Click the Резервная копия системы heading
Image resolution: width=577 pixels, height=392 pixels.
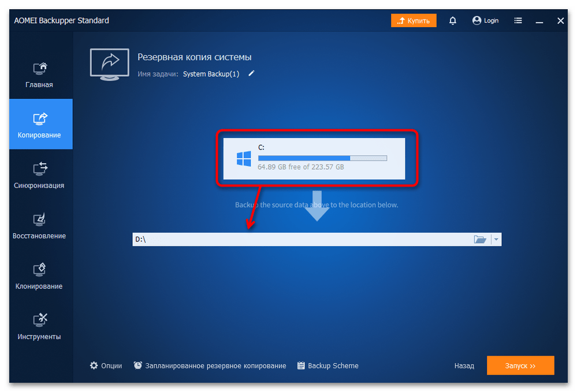[x=194, y=57]
